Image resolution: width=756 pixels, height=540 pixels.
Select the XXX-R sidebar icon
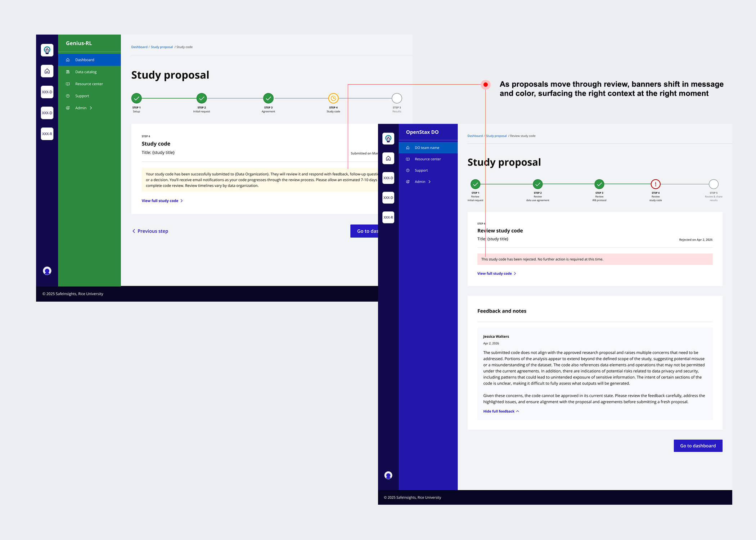(47, 134)
